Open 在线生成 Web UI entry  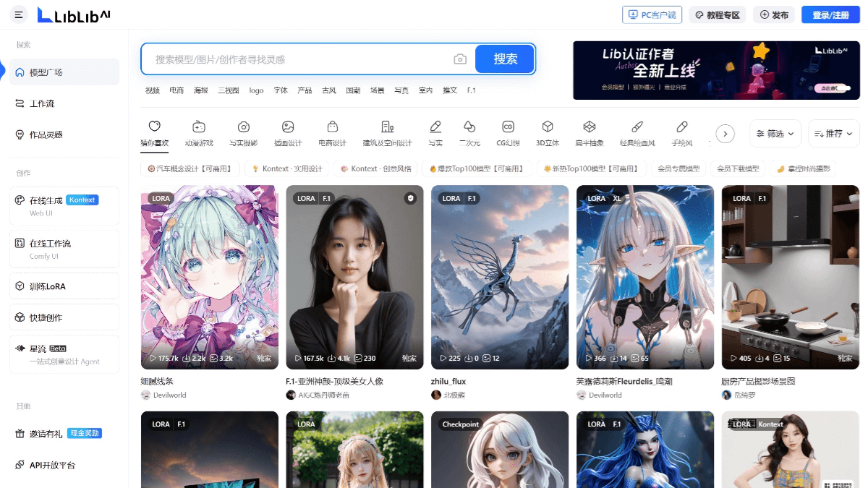(64, 206)
